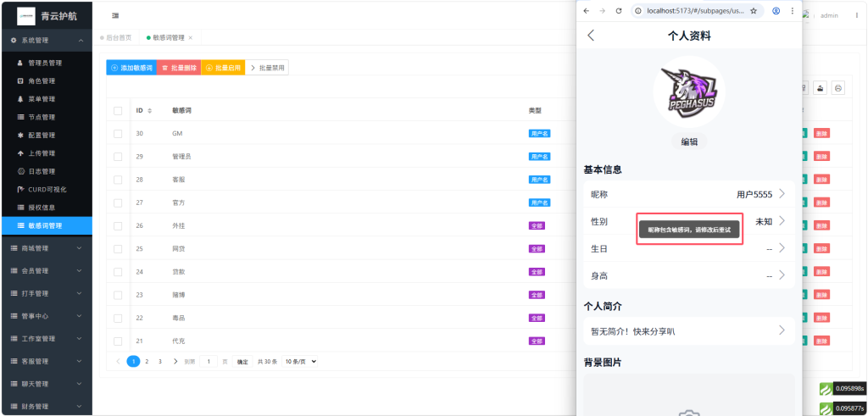
Task: Check the row checkbox for ID 26
Action: coord(118,225)
